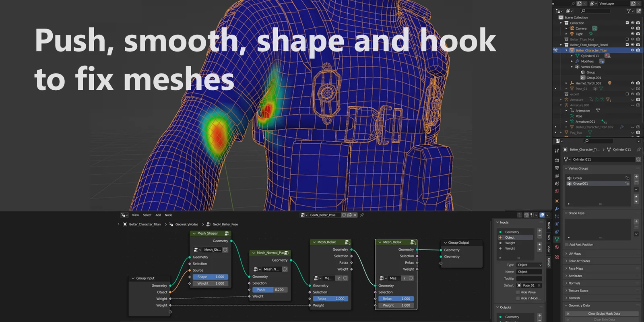The width and height of the screenshot is (644, 322).
Task: Add a new vertex group with plus
Action: tap(636, 177)
